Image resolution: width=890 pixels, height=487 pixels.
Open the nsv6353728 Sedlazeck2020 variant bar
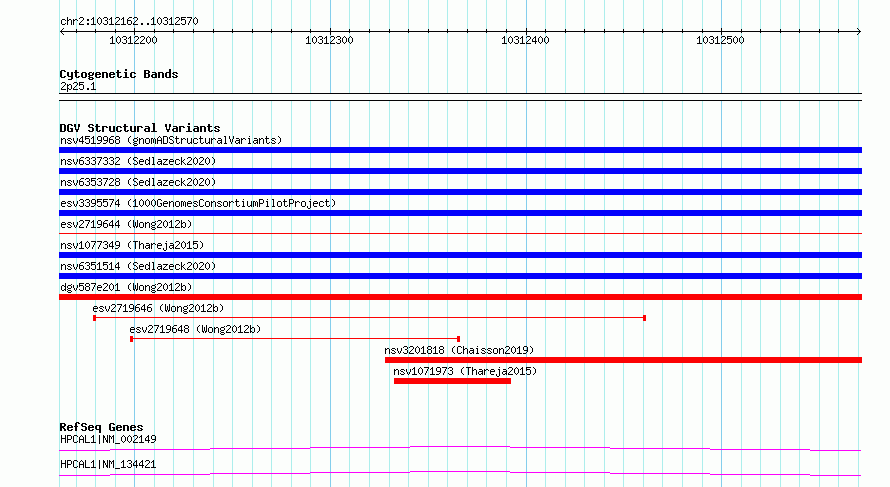tap(460, 192)
